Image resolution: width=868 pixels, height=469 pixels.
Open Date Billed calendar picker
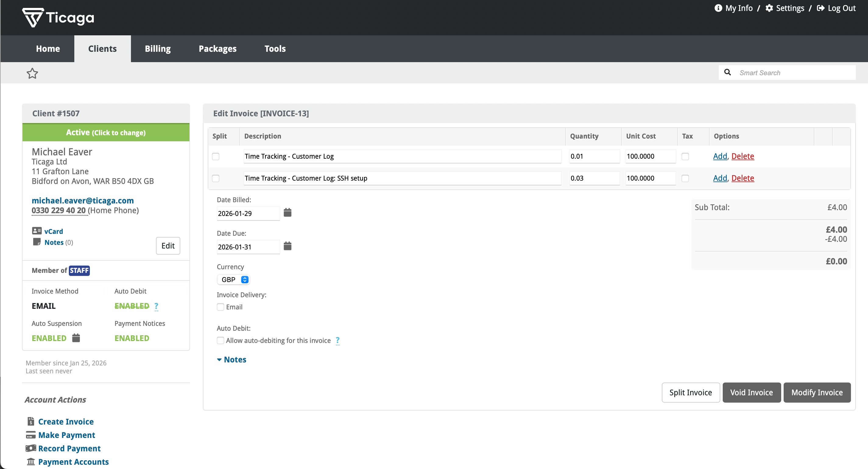(x=288, y=213)
